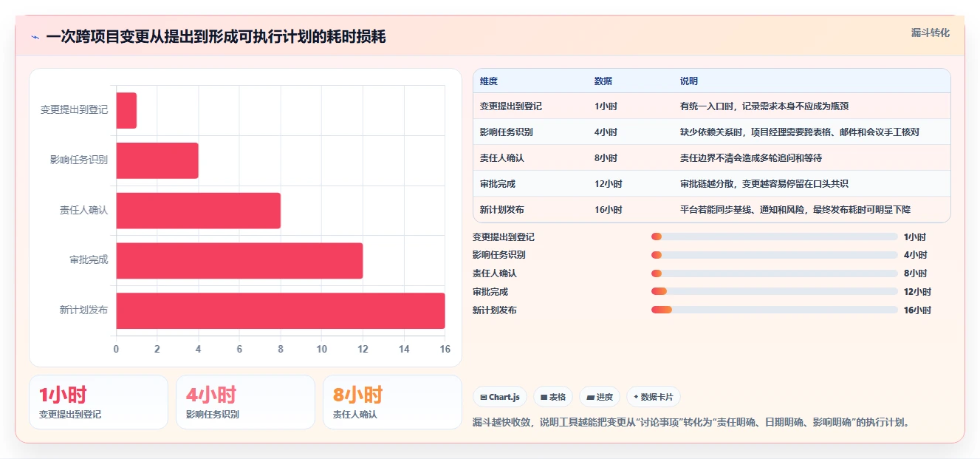Click the progress bar for 审批完成
Viewport: 980px width, 459px height.
click(x=774, y=291)
